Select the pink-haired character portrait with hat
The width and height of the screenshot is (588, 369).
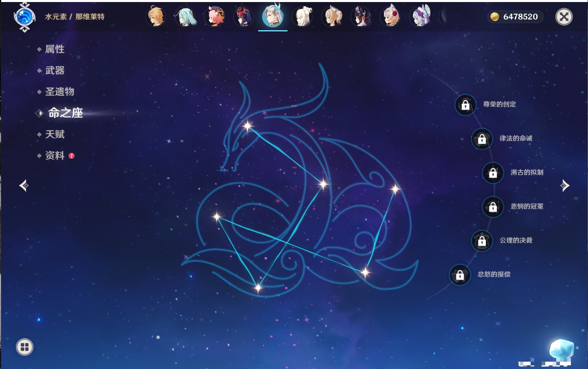(215, 17)
